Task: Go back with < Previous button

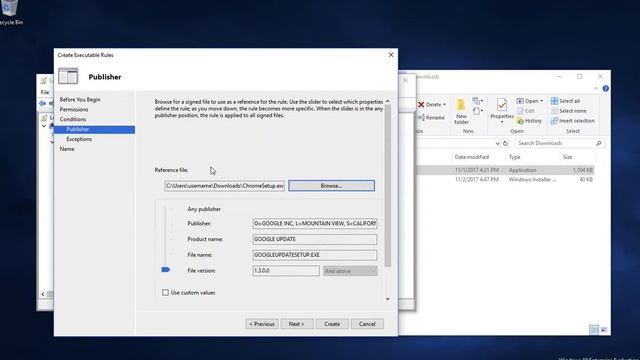Action: click(262, 324)
